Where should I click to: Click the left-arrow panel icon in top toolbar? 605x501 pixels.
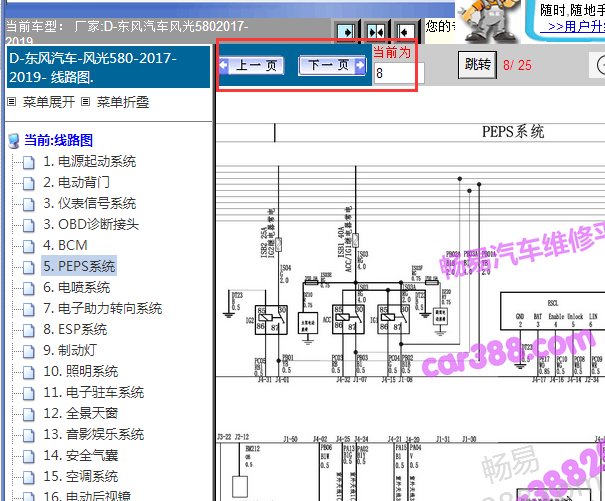click(x=405, y=32)
